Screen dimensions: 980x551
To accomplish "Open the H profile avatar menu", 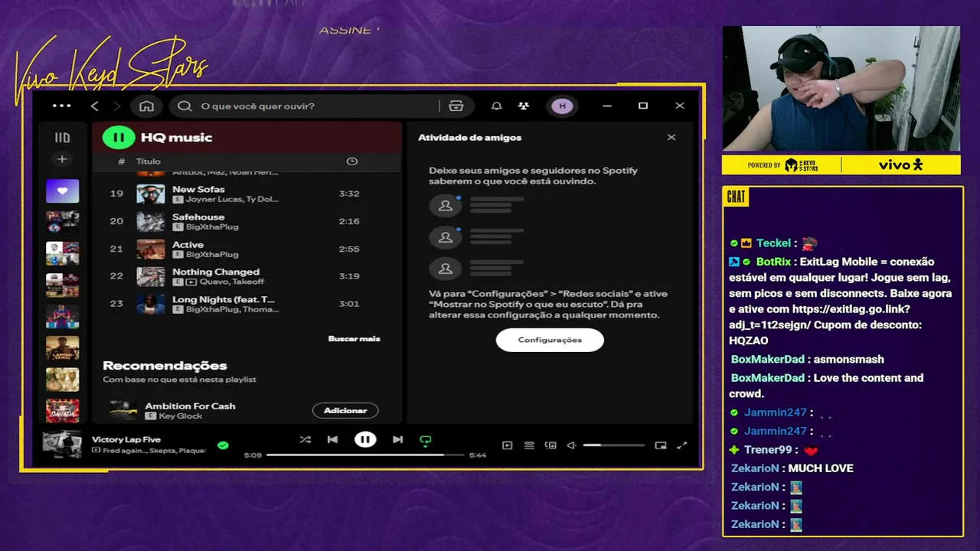I will pyautogui.click(x=562, y=106).
